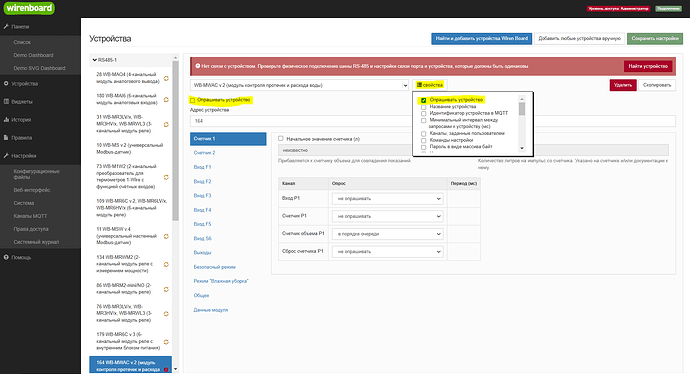690x374 pixels.
Task: Click the Устройства sidebar icon
Action: [6, 83]
